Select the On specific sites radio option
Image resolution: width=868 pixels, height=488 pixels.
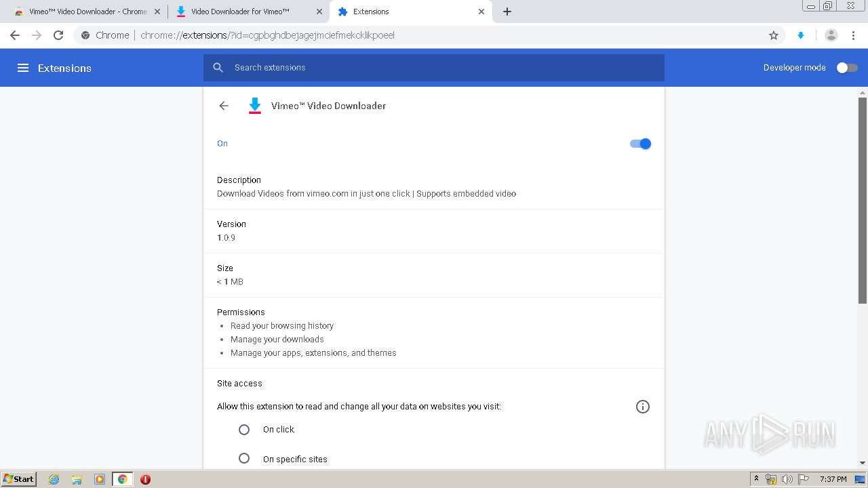(244, 459)
